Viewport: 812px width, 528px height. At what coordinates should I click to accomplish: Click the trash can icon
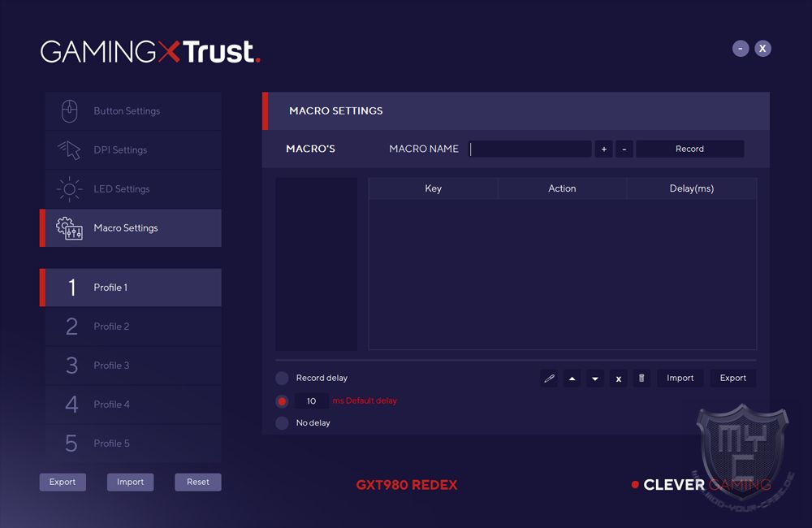pyautogui.click(x=641, y=379)
